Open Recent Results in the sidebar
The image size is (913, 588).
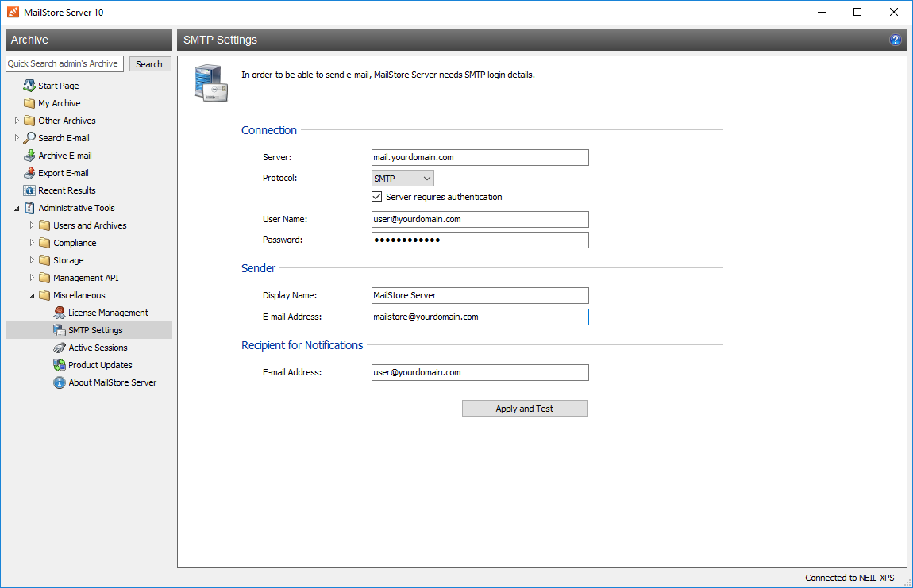point(67,190)
